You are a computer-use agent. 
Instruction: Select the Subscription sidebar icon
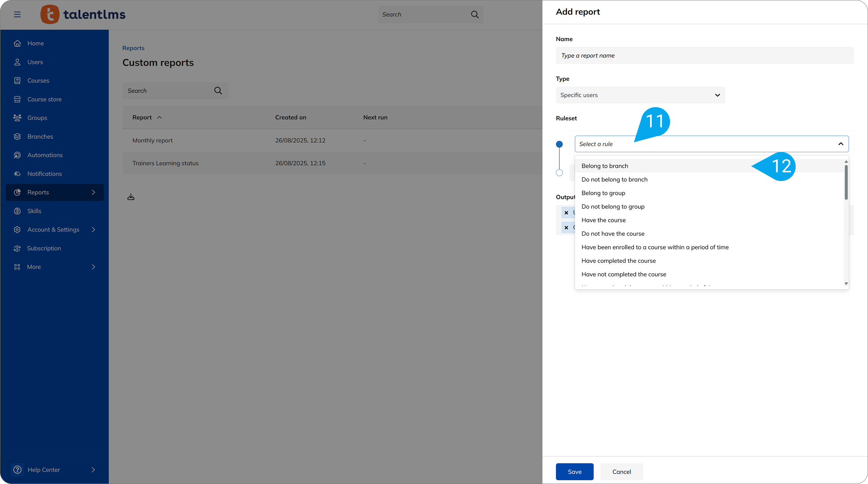[x=17, y=248]
